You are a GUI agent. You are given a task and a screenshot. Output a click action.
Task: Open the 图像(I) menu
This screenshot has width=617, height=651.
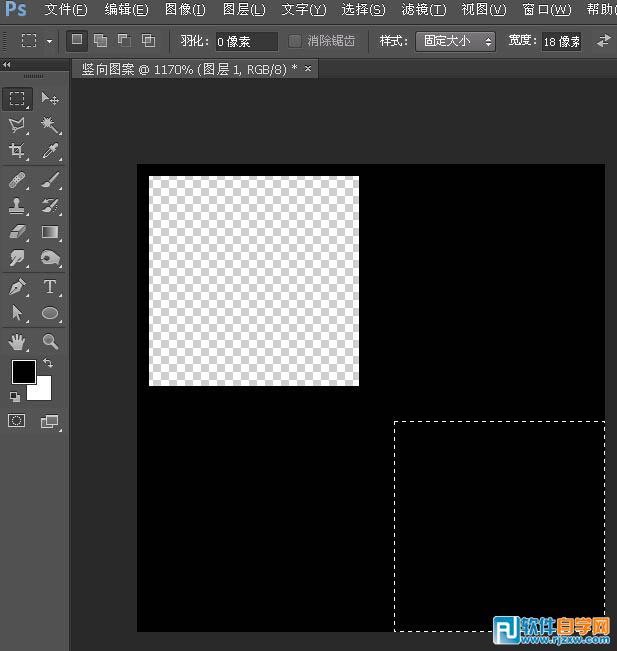coord(185,9)
